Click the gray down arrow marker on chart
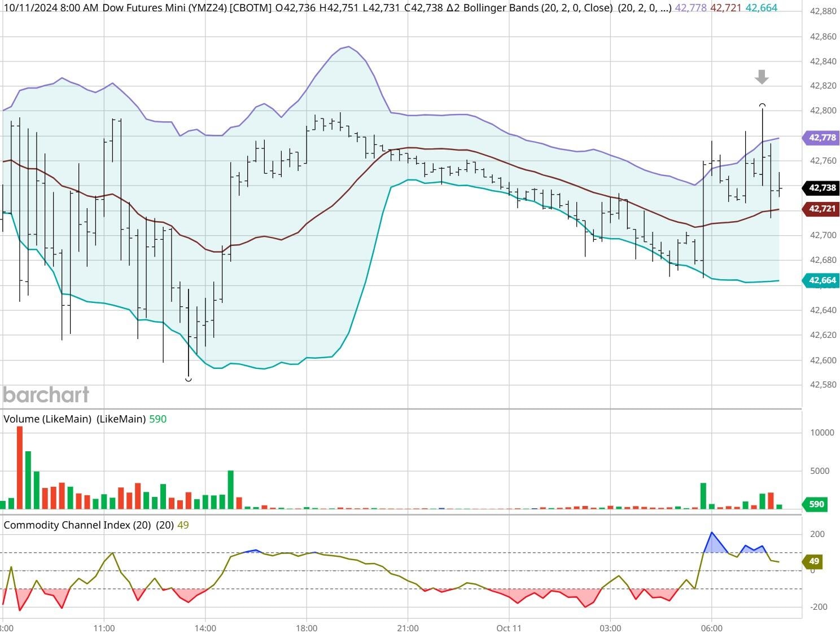The image size is (840, 638). tap(762, 77)
